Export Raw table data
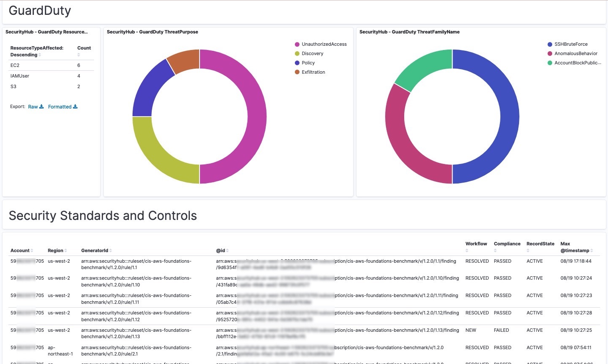Image resolution: width=608 pixels, height=364 pixels. [x=36, y=107]
